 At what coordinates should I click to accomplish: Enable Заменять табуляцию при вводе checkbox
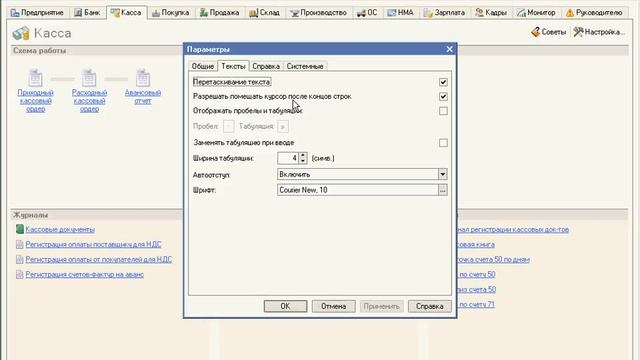(443, 143)
